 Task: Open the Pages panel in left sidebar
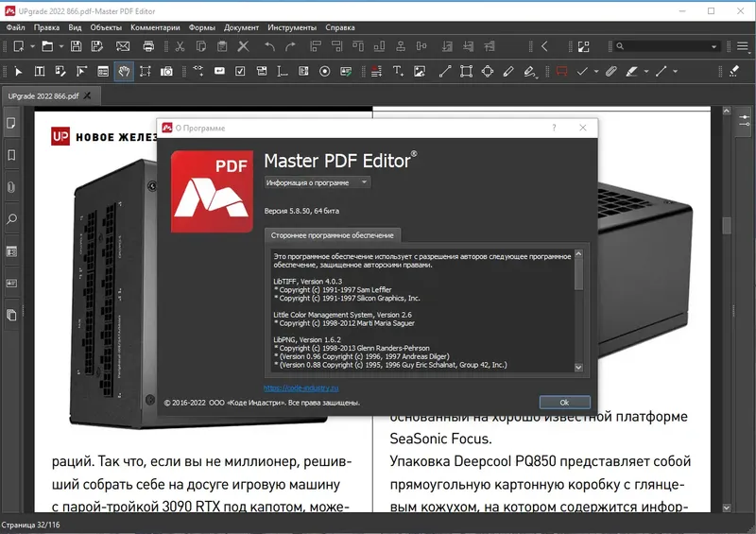[x=11, y=124]
